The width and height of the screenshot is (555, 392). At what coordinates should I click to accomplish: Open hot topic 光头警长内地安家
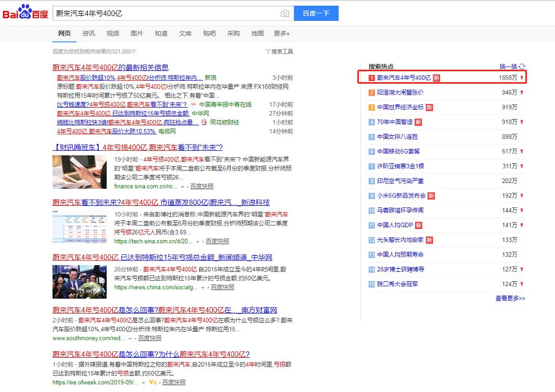coord(400,240)
